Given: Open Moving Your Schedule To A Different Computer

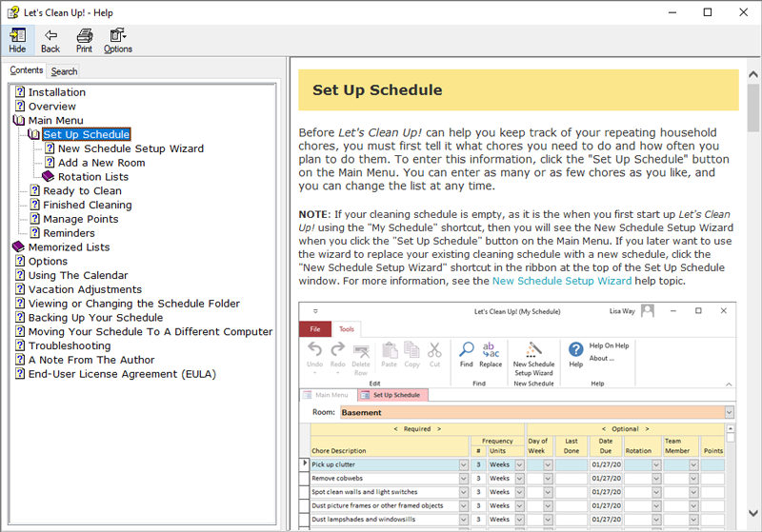Looking at the screenshot, I should (x=150, y=331).
